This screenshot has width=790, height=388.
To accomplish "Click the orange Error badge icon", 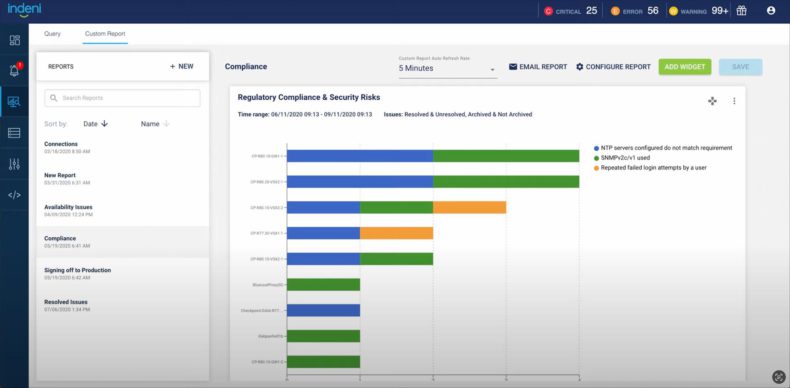I will point(615,11).
